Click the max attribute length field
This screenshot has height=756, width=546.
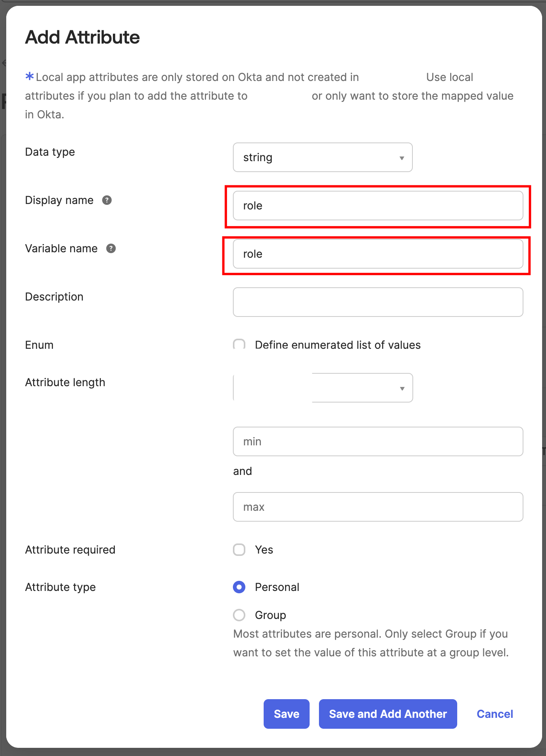pyautogui.click(x=378, y=507)
